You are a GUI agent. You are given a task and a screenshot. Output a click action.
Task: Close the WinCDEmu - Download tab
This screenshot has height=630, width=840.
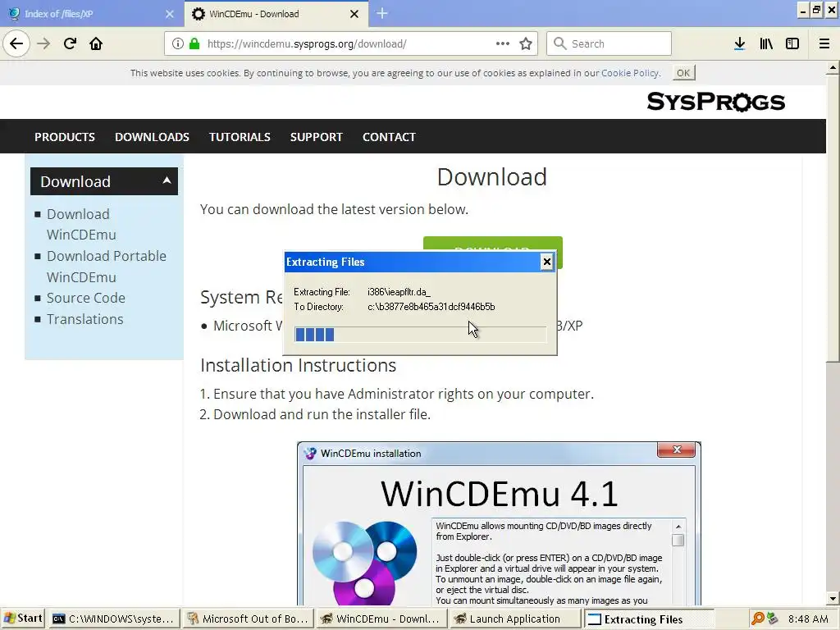tap(354, 14)
